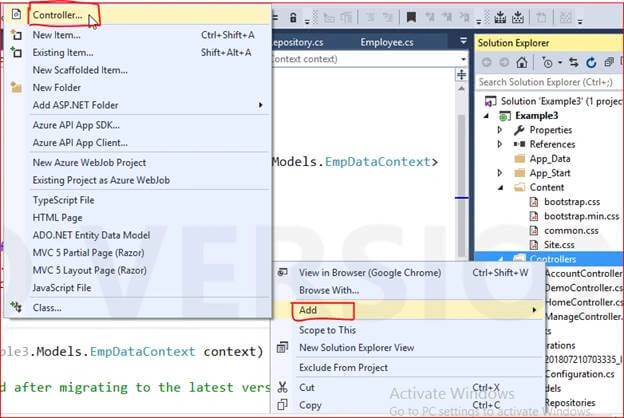The height and width of the screenshot is (418, 624).
Task: Click the Class item icon
Action: (16, 307)
